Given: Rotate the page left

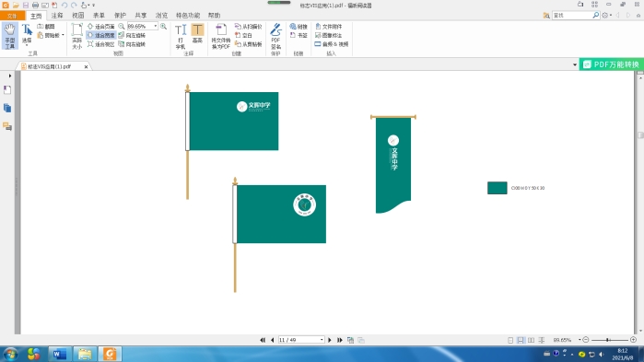Looking at the screenshot, I should [x=132, y=35].
